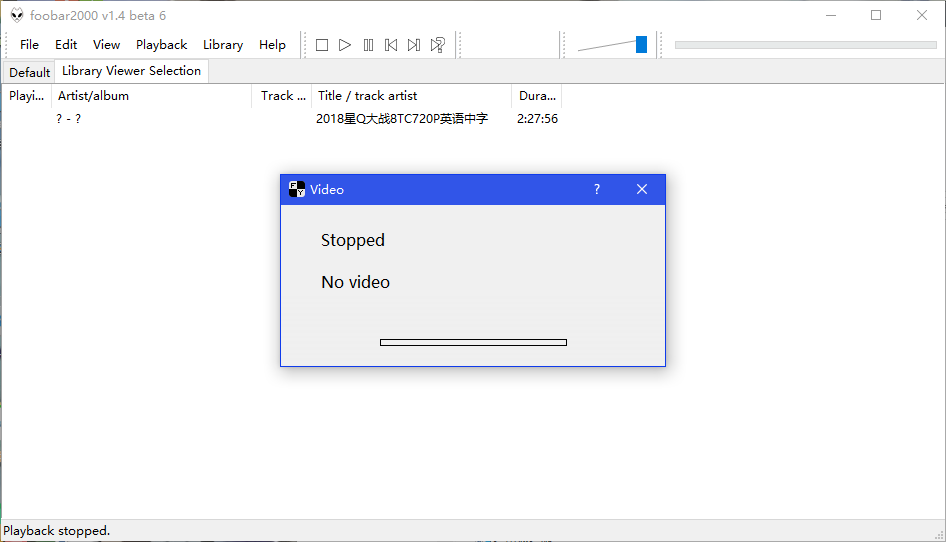The width and height of the screenshot is (946, 542).
Task: Click the Video dialog title bar icon
Action: (297, 190)
